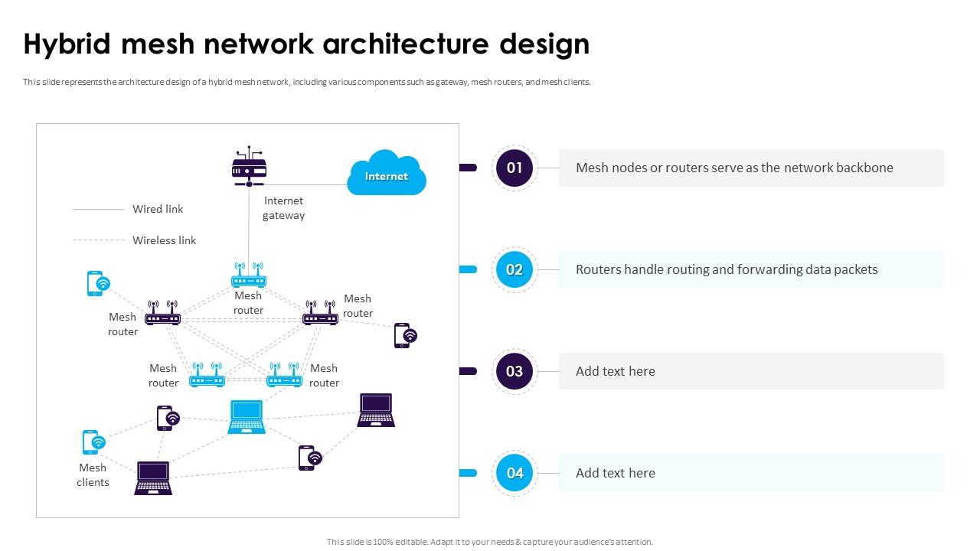Click the top center Mesh router icon

(x=248, y=277)
